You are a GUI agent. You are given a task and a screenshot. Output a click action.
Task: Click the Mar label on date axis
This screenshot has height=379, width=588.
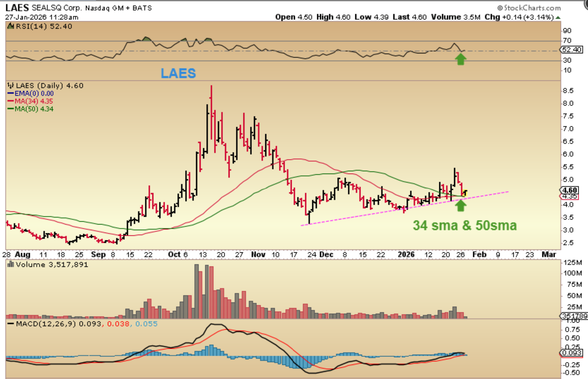pyautogui.click(x=549, y=254)
